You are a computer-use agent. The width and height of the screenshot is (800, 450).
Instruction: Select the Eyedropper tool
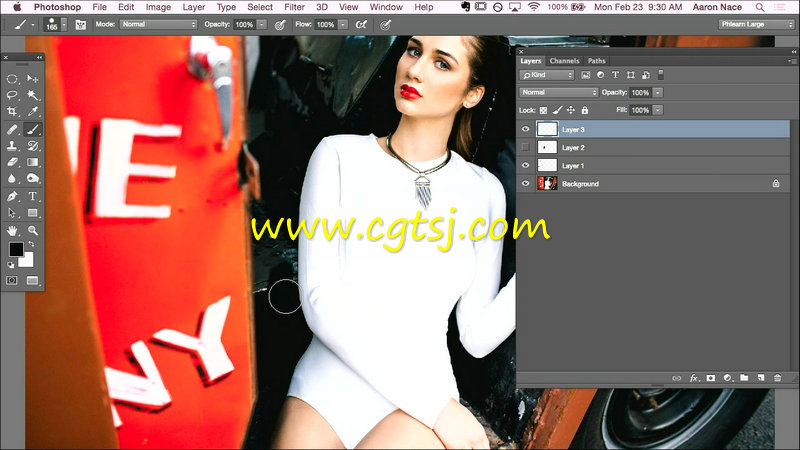[x=32, y=111]
